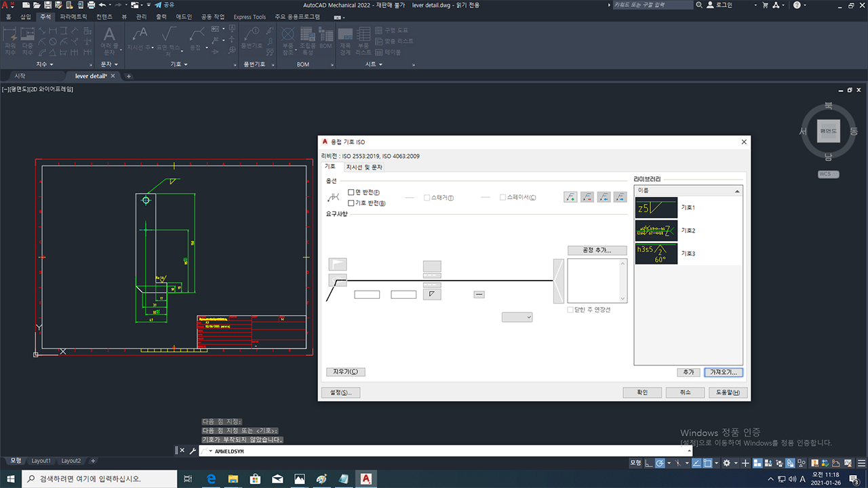
Task: Click the disabled 스태거 checkbox
Action: (427, 198)
